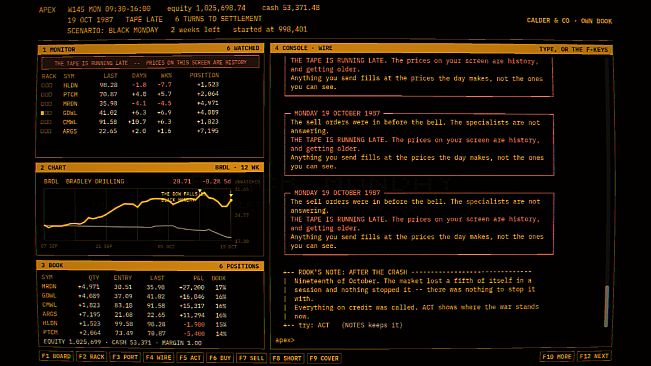Click the SCENARIO: BLACK MONDAY label
This screenshot has width=651, height=366.
click(x=113, y=30)
